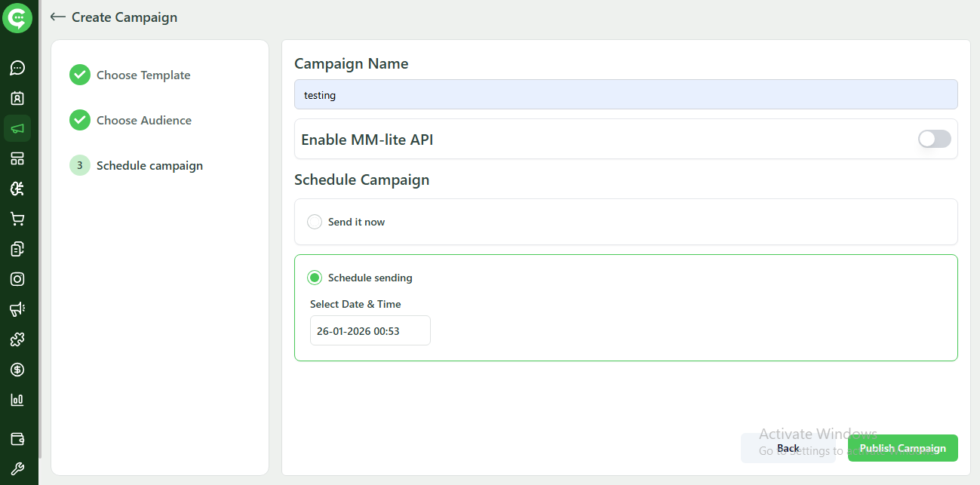Navigate back using the Create Campaign arrow
The width and height of the screenshot is (980, 485).
[x=57, y=17]
